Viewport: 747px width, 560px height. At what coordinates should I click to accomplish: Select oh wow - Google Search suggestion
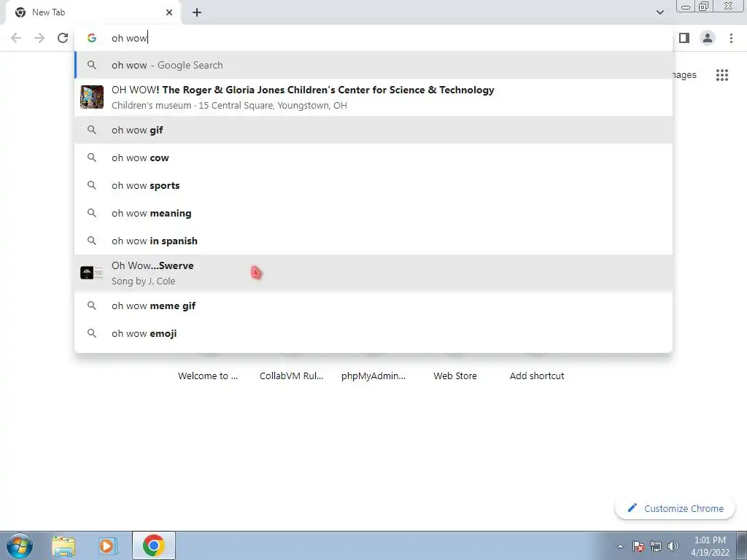pos(373,65)
